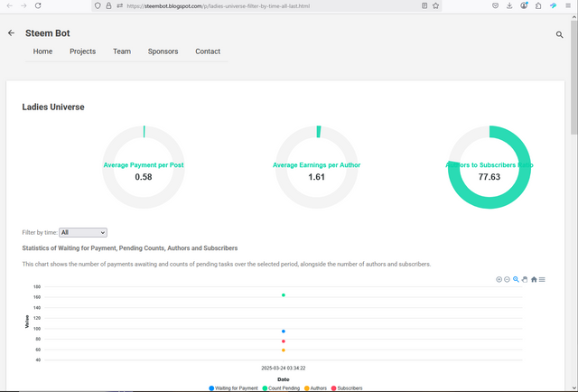The height and width of the screenshot is (392, 578).
Task: Zoom out on the chart with minus icon
Action: click(507, 279)
